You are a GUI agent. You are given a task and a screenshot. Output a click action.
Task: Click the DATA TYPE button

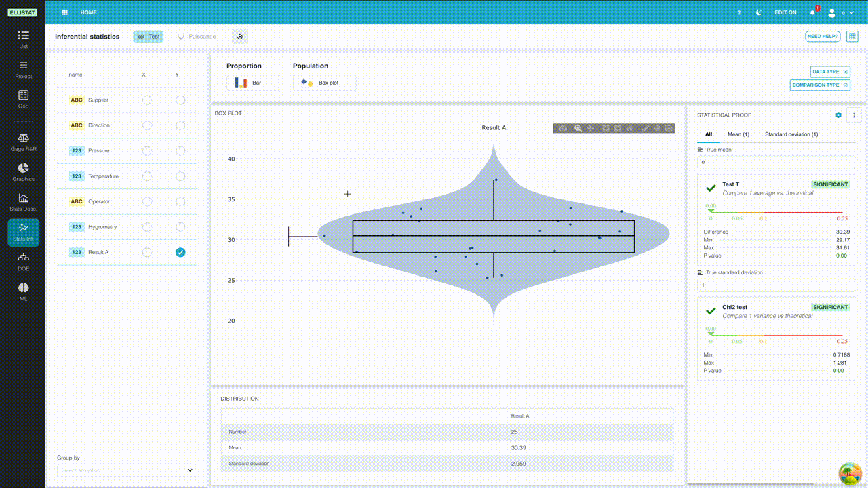(830, 71)
